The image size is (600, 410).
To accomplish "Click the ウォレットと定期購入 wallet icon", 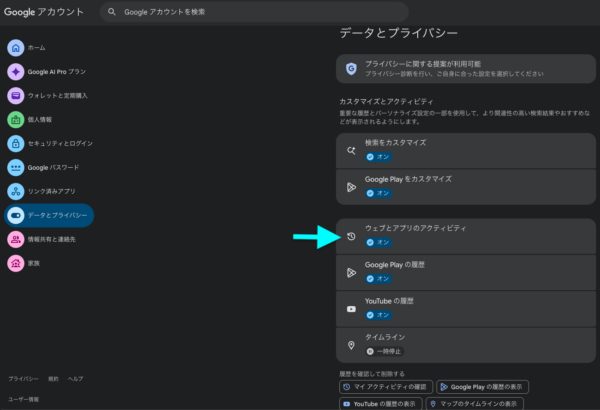I will point(16,96).
